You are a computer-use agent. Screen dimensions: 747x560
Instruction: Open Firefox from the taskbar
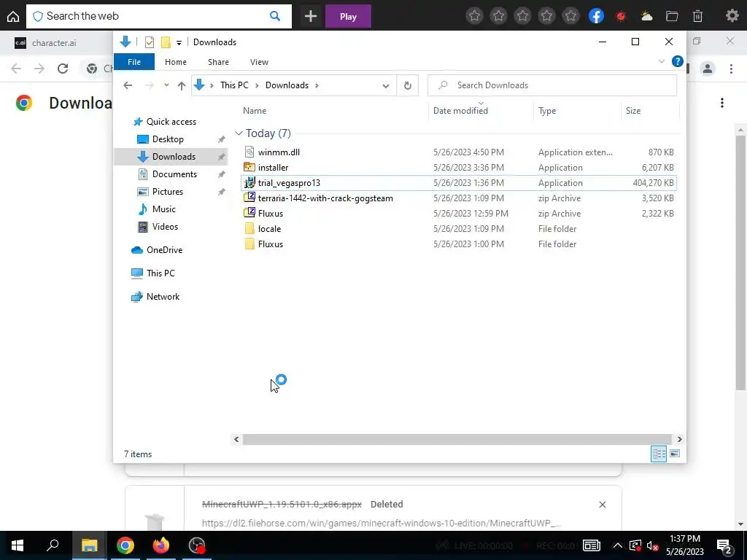[x=161, y=545]
